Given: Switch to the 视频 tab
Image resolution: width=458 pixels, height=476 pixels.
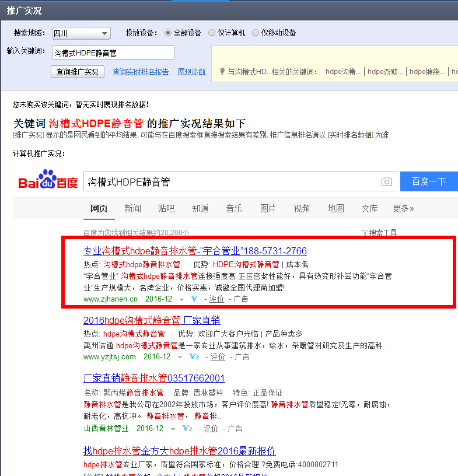Looking at the screenshot, I should click(302, 208).
